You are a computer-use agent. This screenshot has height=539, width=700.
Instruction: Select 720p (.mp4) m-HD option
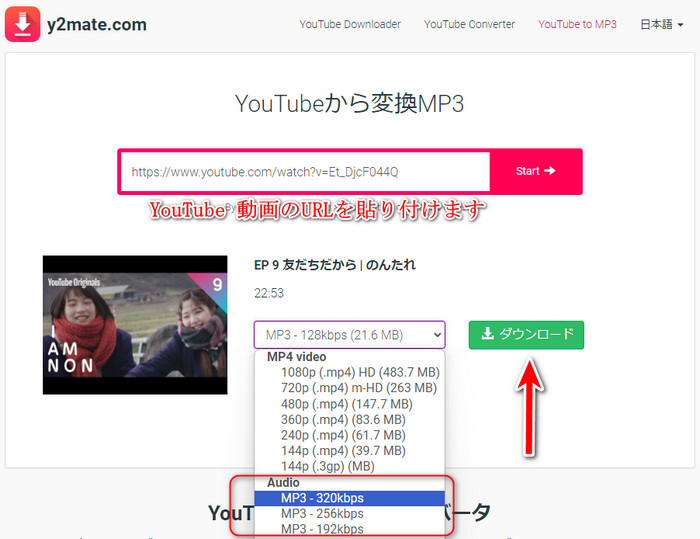[x=350, y=388]
